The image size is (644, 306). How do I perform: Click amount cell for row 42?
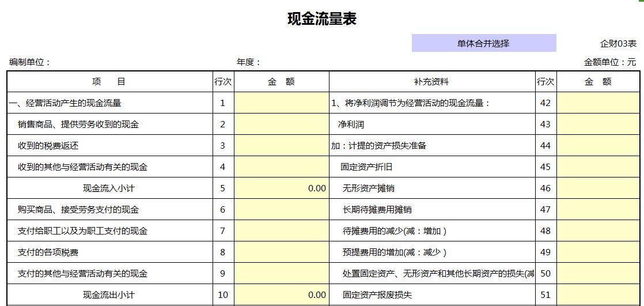[x=598, y=103]
